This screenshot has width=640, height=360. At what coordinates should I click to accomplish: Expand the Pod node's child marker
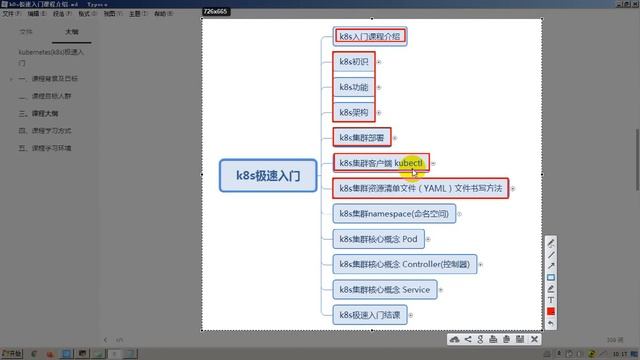point(428,239)
